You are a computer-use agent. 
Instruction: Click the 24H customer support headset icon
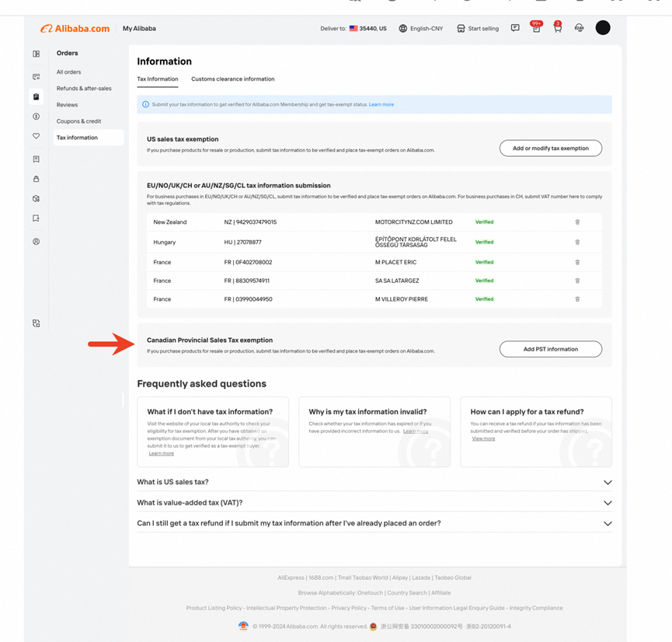click(x=579, y=28)
